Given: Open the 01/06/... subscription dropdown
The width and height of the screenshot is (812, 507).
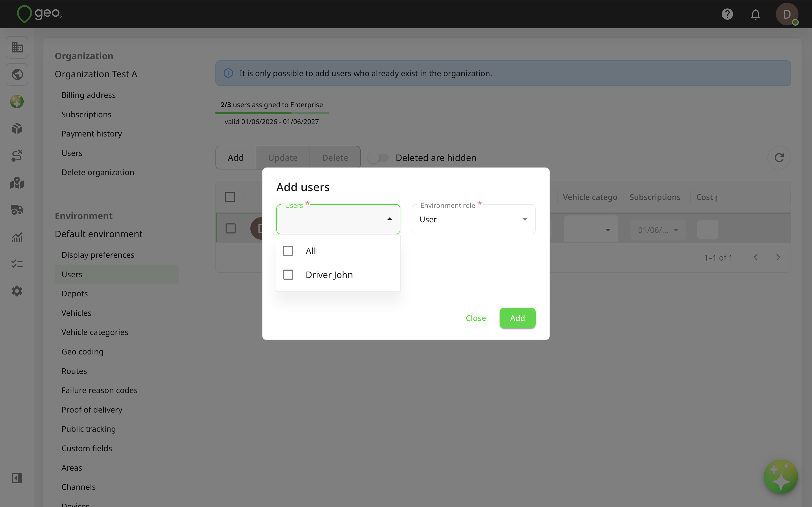Looking at the screenshot, I should tap(658, 230).
